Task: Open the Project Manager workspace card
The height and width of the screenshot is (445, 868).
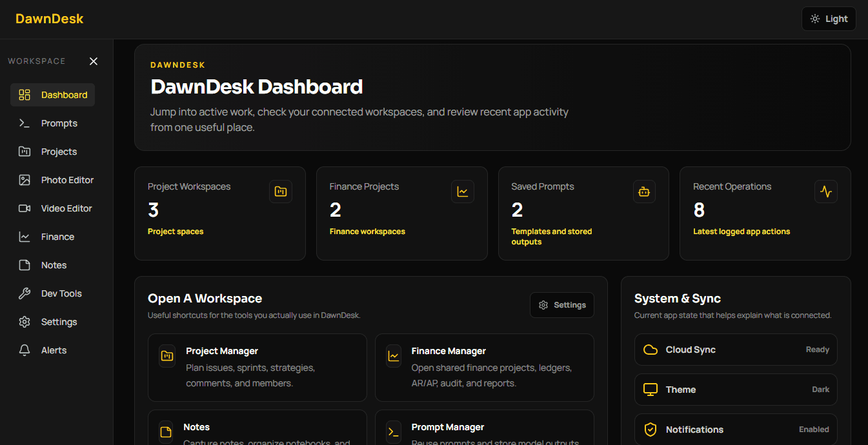Action: coord(257,368)
